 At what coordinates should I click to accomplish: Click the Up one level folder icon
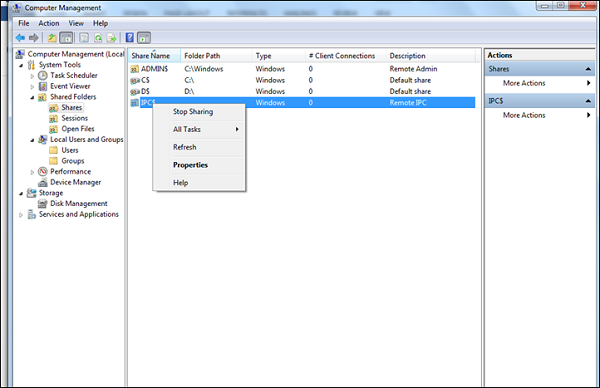pos(52,37)
